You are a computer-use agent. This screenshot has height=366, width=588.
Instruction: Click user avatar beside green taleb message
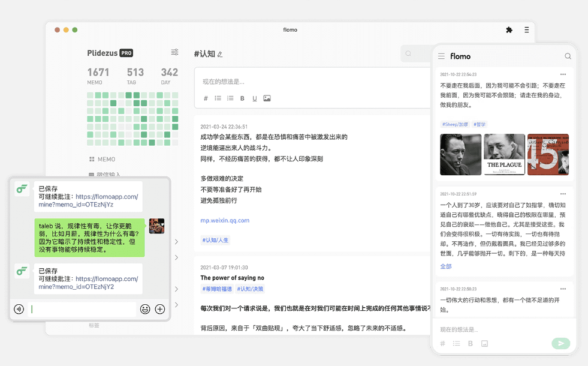pyautogui.click(x=157, y=226)
